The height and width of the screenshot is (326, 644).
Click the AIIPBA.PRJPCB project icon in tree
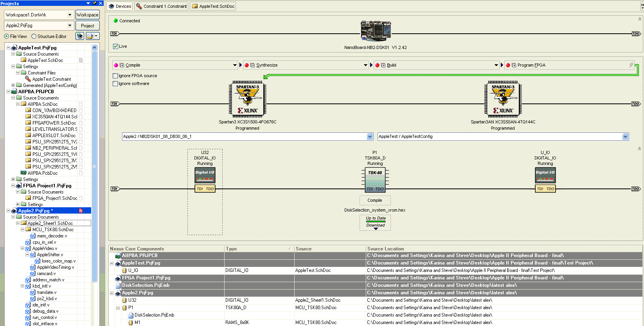(x=14, y=92)
